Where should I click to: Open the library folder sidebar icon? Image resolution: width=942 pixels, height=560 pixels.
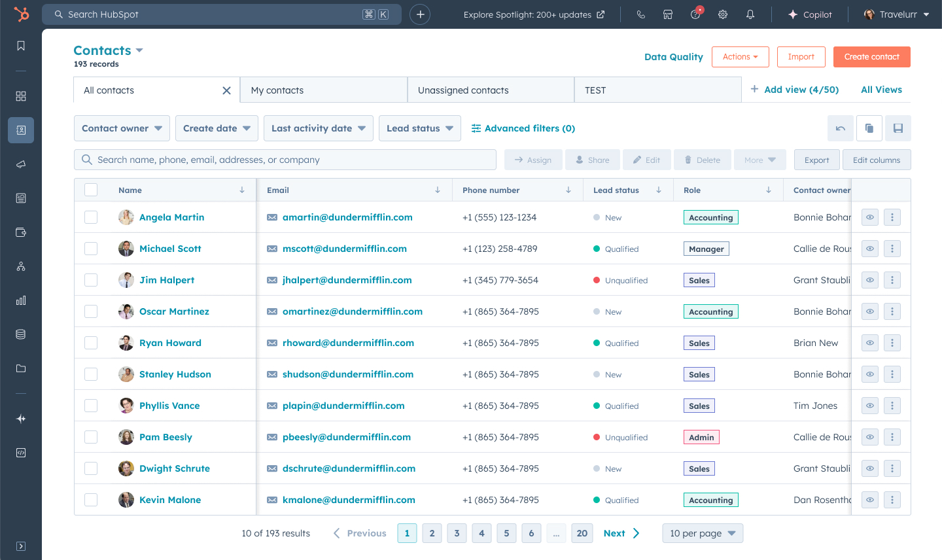pos(21,368)
